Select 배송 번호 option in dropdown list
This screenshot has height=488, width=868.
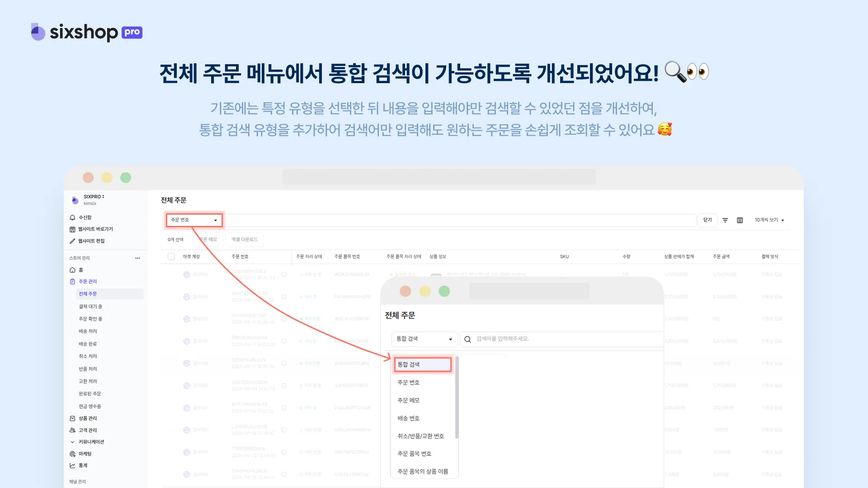409,418
